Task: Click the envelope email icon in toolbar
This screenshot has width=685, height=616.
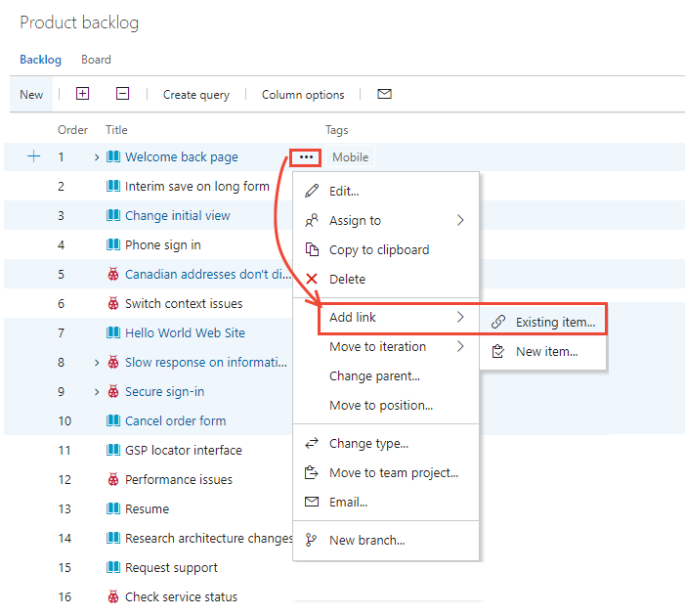Action: tap(384, 94)
